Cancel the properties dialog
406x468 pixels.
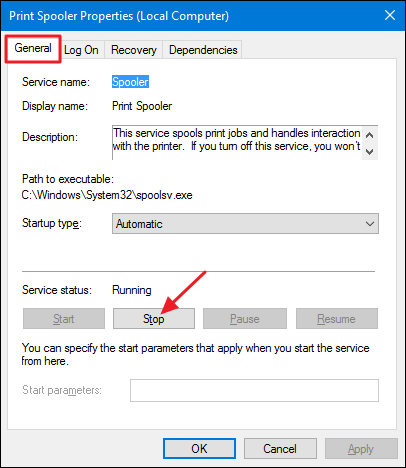tap(280, 449)
